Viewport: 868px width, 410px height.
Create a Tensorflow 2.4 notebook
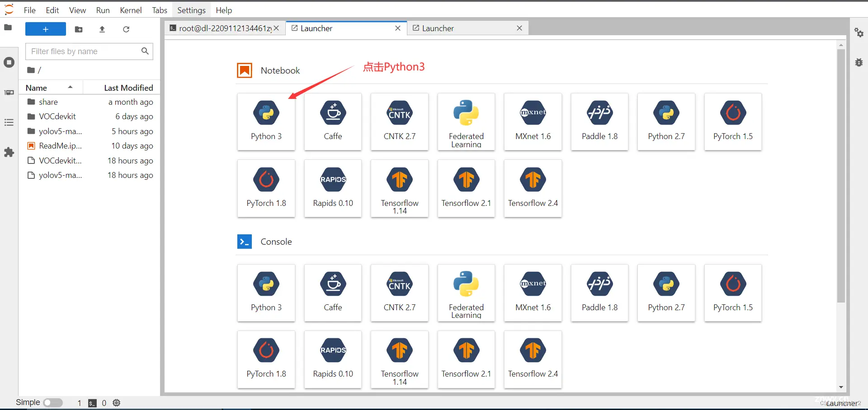point(533,188)
